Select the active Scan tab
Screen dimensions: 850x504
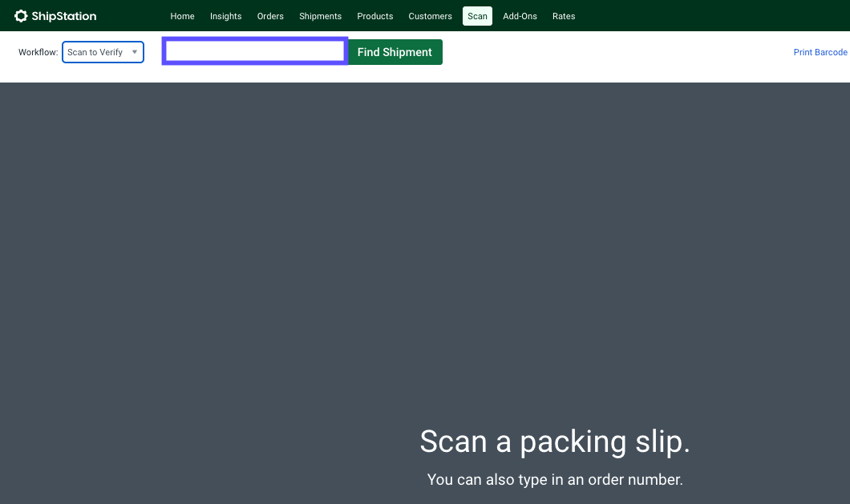[x=477, y=16]
